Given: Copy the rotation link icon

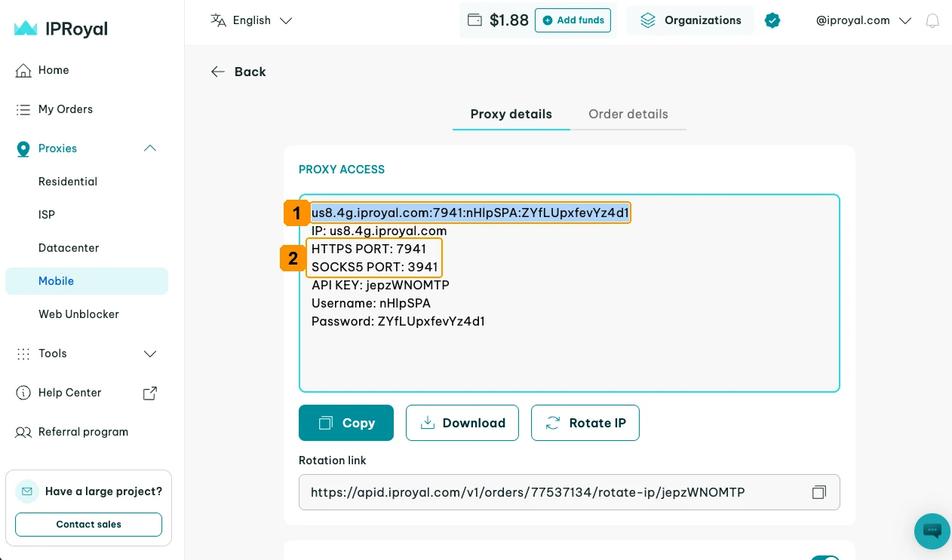Looking at the screenshot, I should coord(819,492).
